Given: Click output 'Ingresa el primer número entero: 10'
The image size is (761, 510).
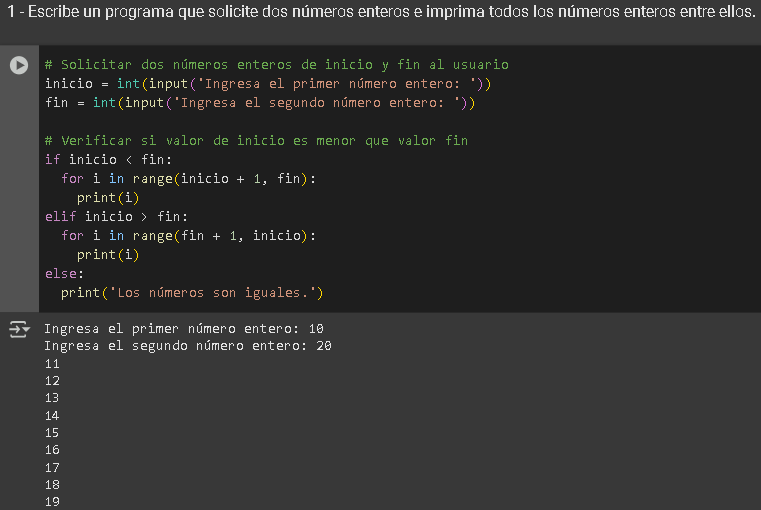Looking at the screenshot, I should point(184,329).
